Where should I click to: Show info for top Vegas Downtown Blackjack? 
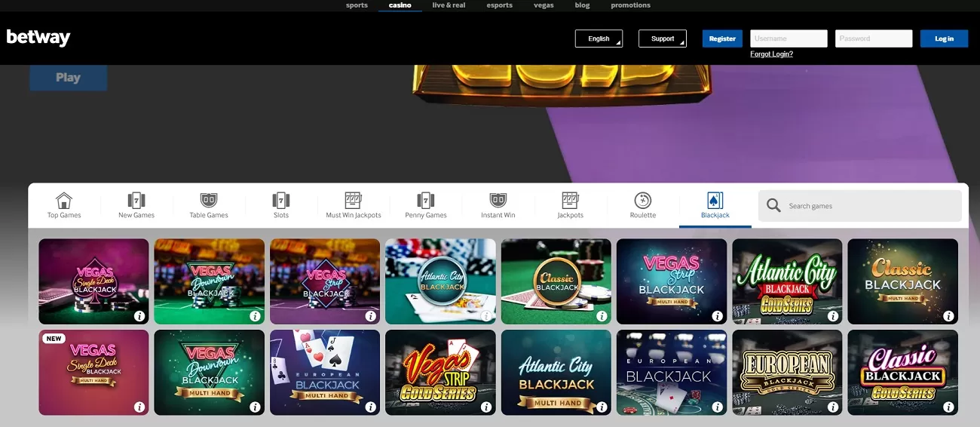[255, 316]
